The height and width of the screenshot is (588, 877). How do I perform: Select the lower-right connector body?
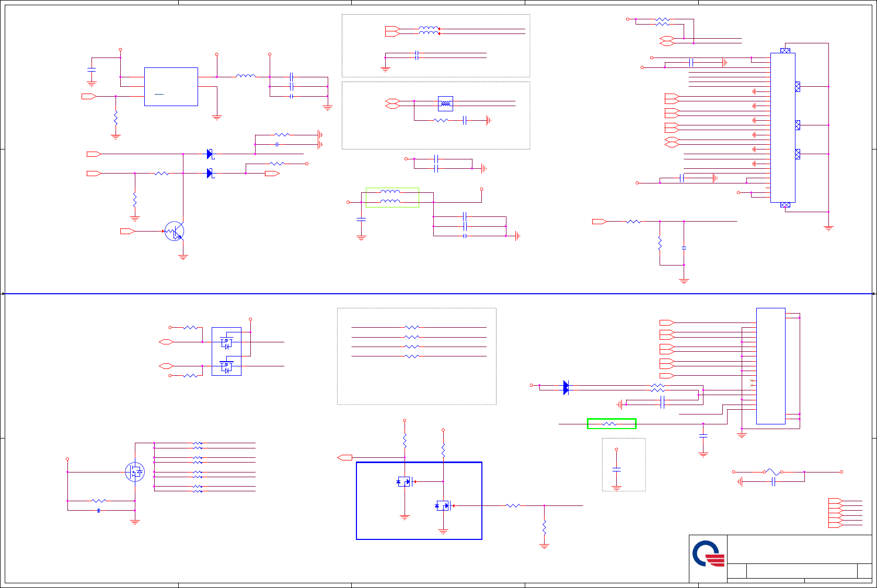771,366
